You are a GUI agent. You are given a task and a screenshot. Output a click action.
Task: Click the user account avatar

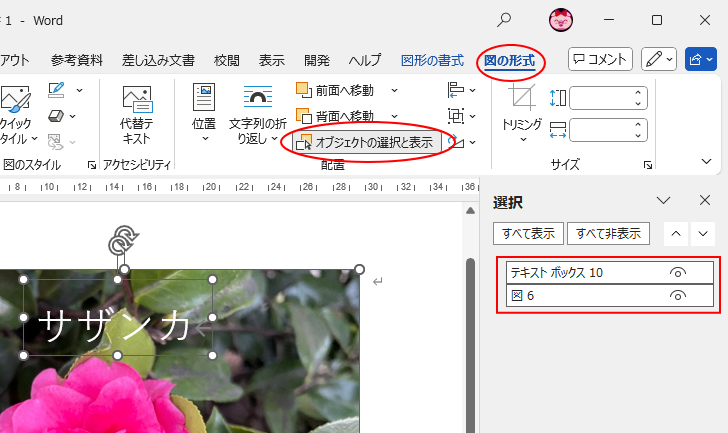[560, 20]
